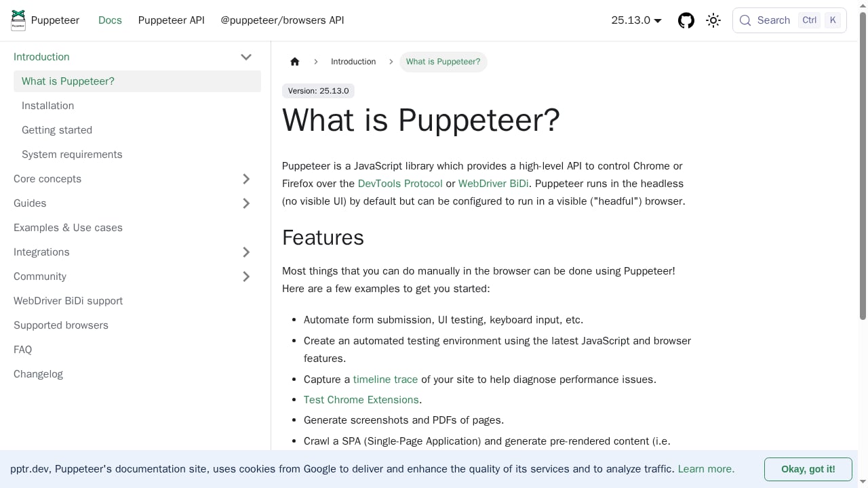Click the Search input field
The height and width of the screenshot is (488, 868).
click(x=789, y=20)
